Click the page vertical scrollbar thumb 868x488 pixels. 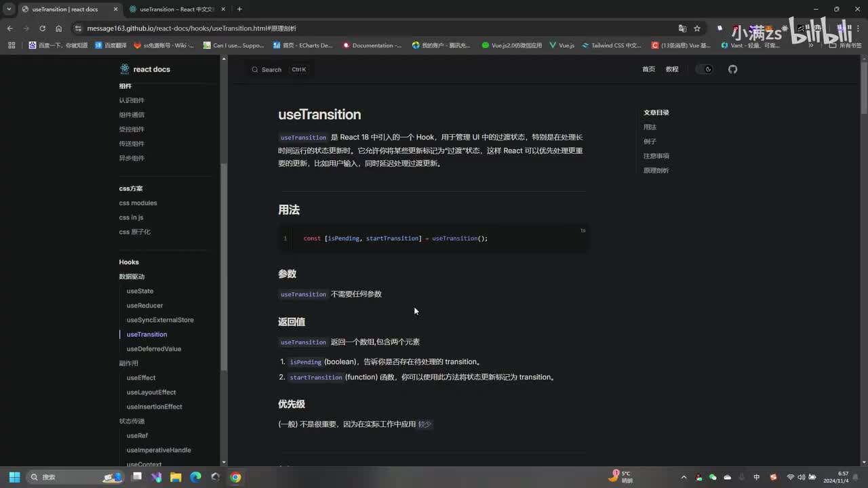(864, 87)
